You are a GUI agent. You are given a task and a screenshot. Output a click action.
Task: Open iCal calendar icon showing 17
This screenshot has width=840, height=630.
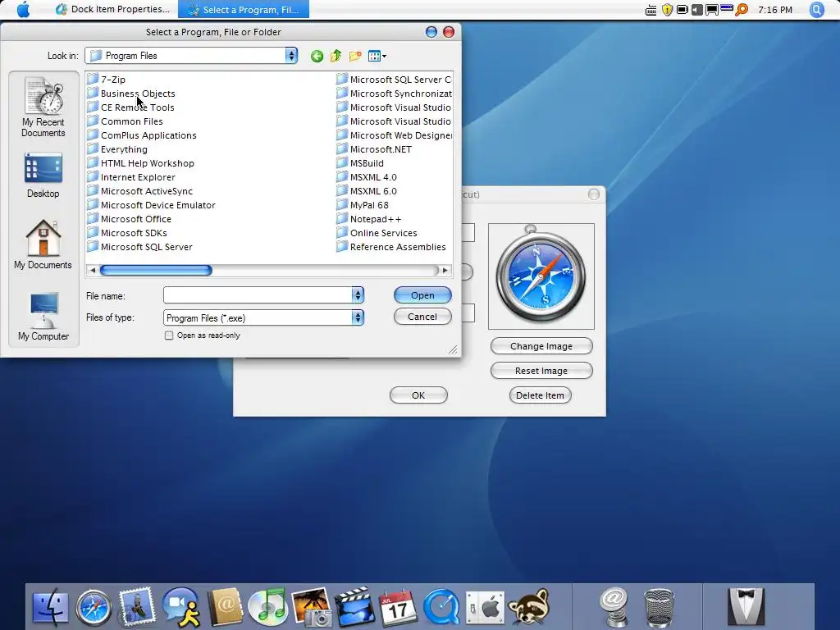[398, 608]
